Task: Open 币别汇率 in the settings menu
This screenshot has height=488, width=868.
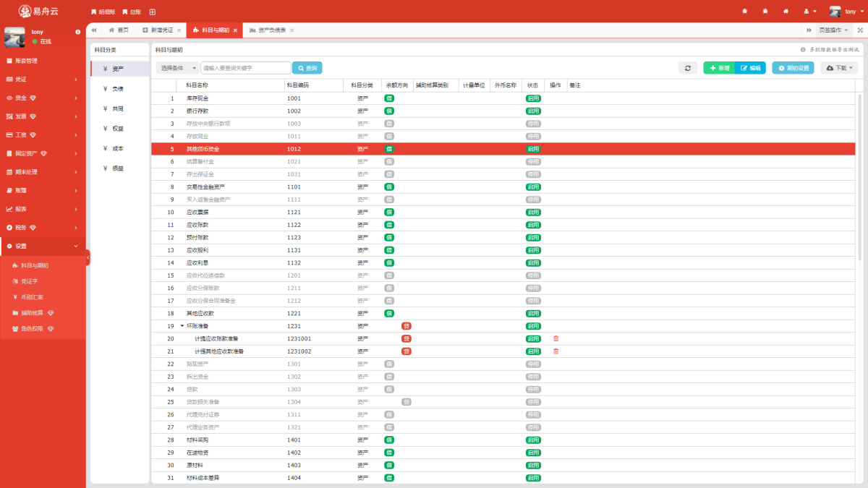Action: pos(32,297)
